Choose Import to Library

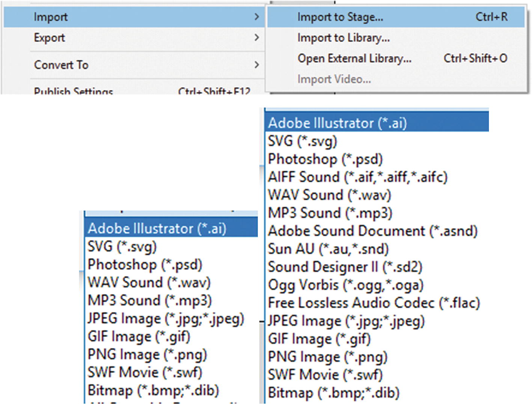396,38
